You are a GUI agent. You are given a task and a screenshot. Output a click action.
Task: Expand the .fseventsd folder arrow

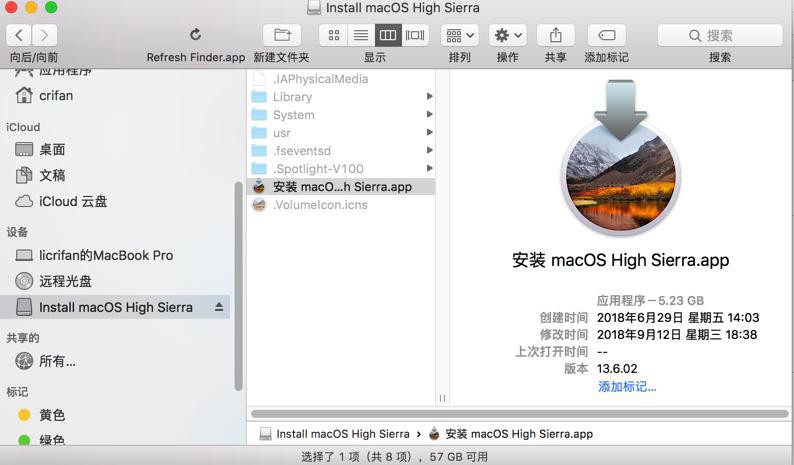(x=429, y=150)
